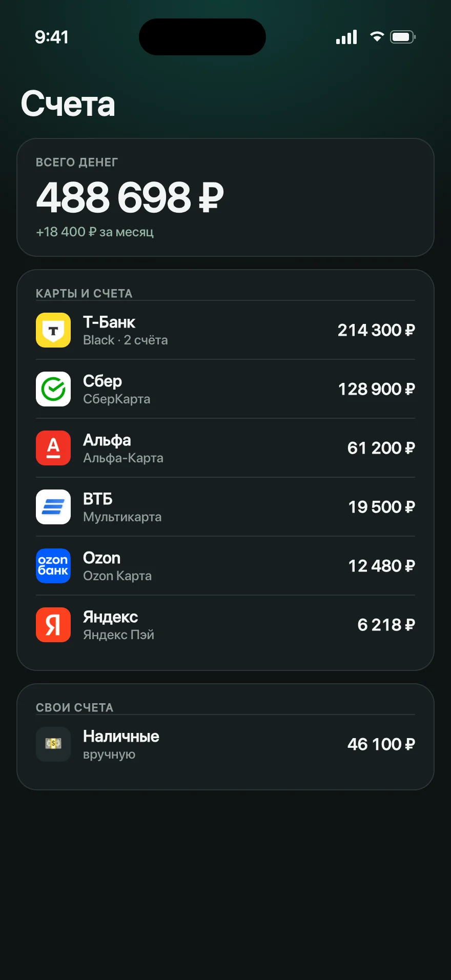The image size is (451, 980).
Task: Open the Наличные balance 46 100 ₽
Action: (381, 744)
